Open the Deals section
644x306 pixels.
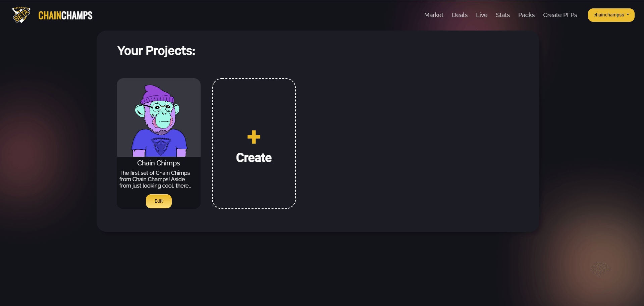pyautogui.click(x=460, y=15)
